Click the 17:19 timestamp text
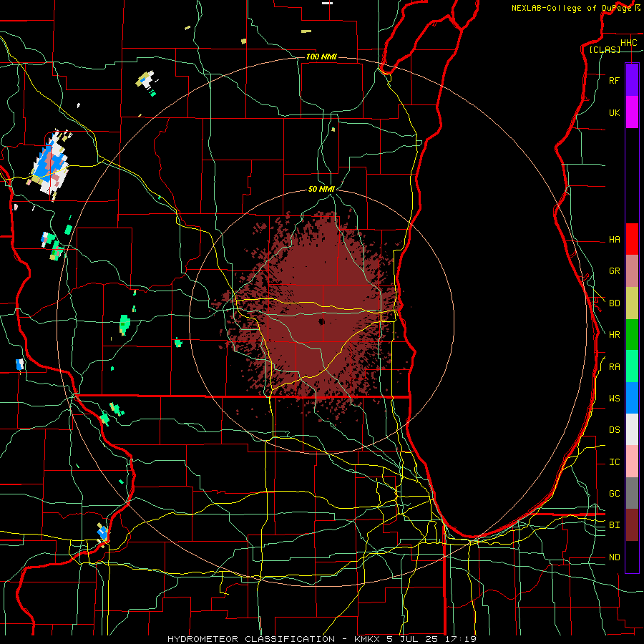The image size is (644, 644). [461, 639]
